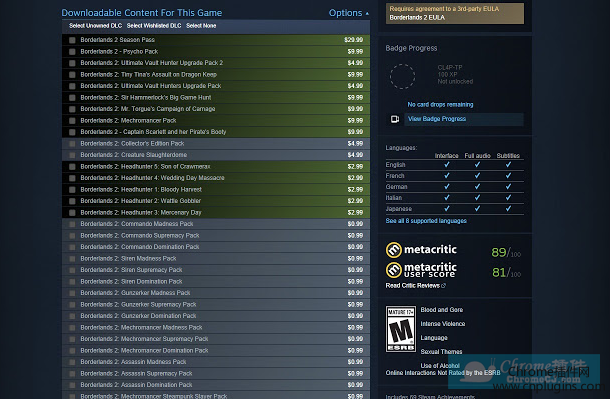Tick the Mechromancer Pack checkbox

coord(72,121)
